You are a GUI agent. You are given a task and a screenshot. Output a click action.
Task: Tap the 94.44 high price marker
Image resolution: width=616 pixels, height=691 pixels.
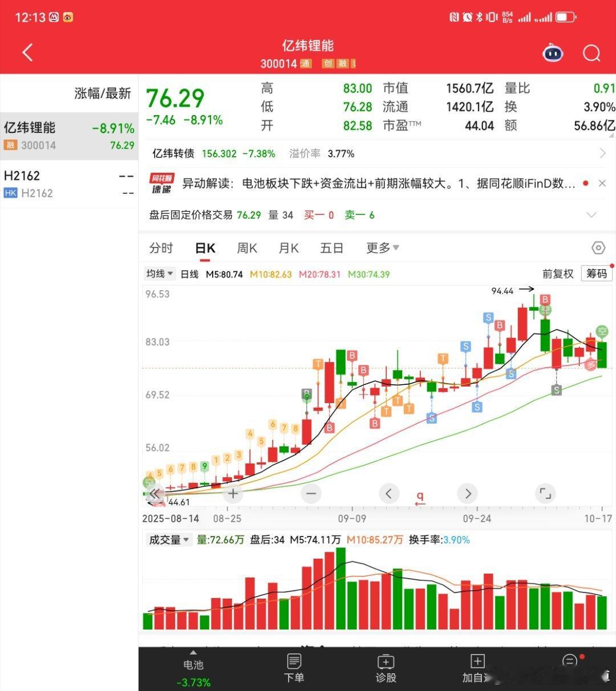click(502, 291)
